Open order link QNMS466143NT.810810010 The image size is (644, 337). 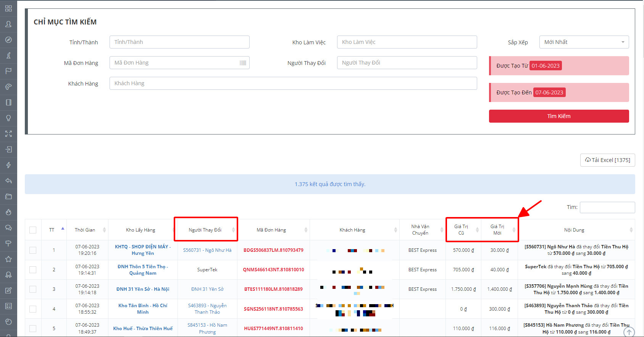(x=273, y=270)
